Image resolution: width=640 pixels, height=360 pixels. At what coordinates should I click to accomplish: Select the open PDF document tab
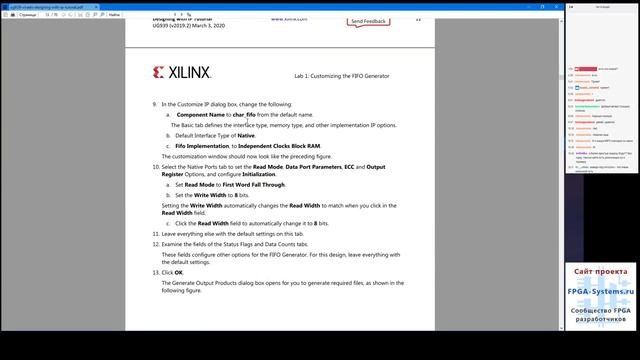click(51, 7)
